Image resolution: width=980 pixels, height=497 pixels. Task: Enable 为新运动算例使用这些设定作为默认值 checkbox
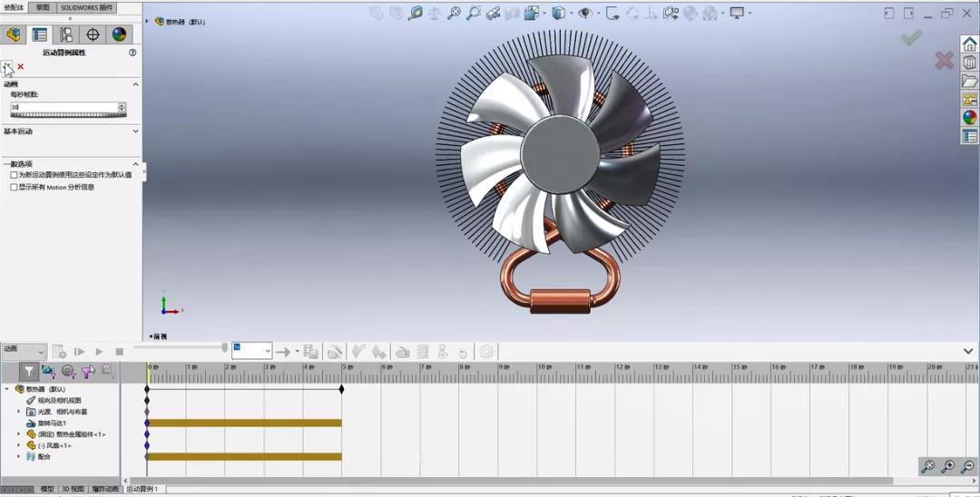pos(14,175)
